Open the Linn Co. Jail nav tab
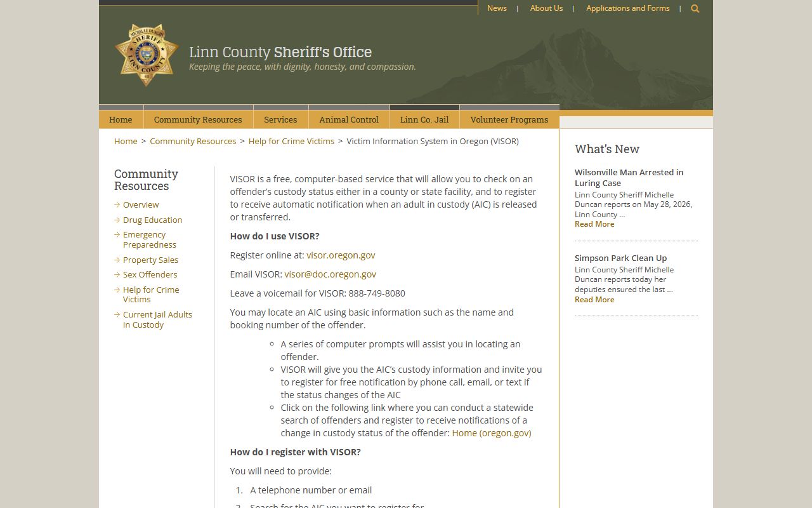Screen dimensions: 812x508 coord(424,119)
